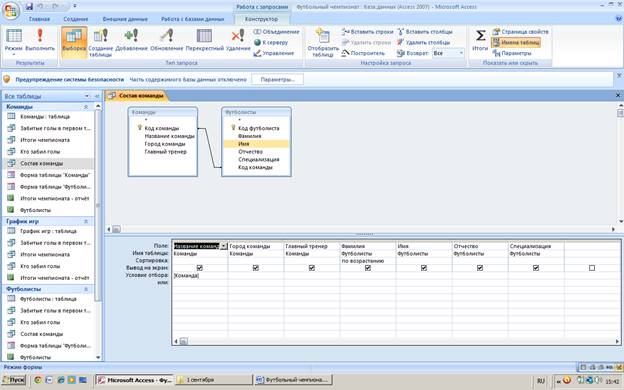Click Параметры in Показать или скрыть group
The width and height of the screenshot is (624, 390).
(x=512, y=53)
